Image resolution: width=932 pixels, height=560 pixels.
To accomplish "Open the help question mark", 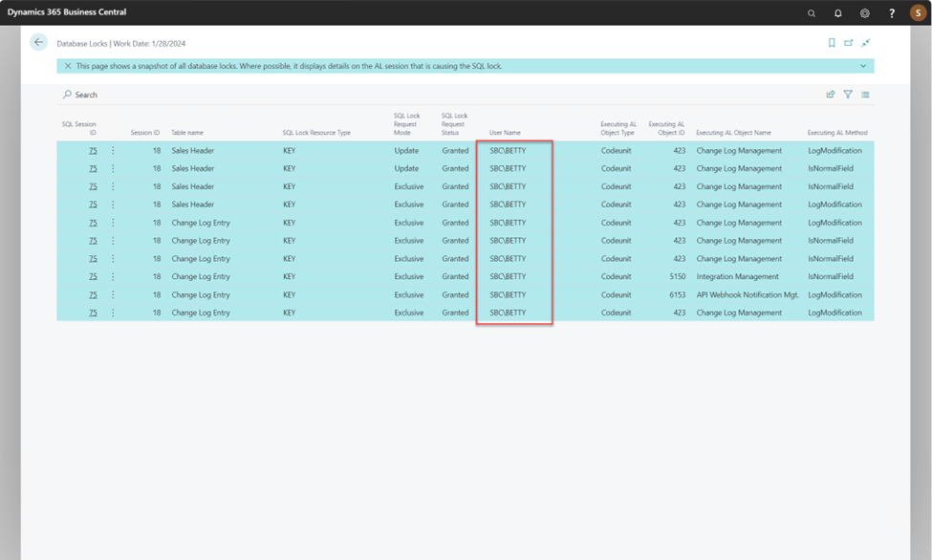I will tap(892, 13).
